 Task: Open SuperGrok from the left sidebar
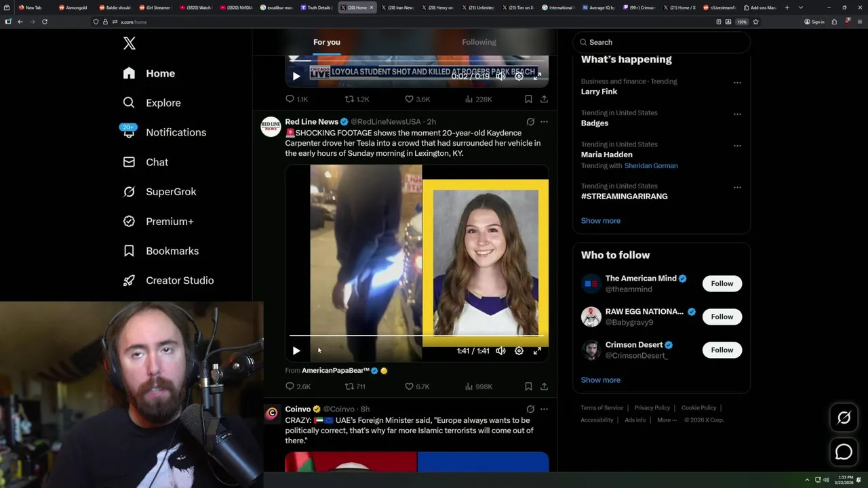[159, 192]
